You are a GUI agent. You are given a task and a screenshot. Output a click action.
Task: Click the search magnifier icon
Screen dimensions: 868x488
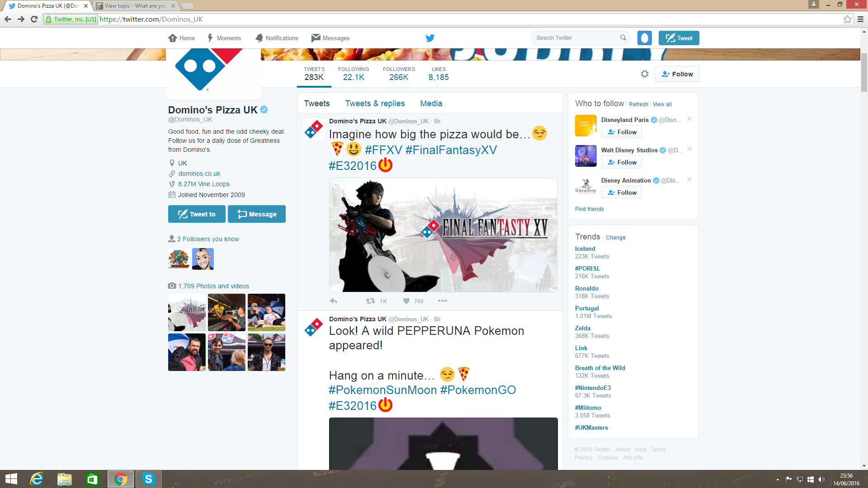pos(623,38)
